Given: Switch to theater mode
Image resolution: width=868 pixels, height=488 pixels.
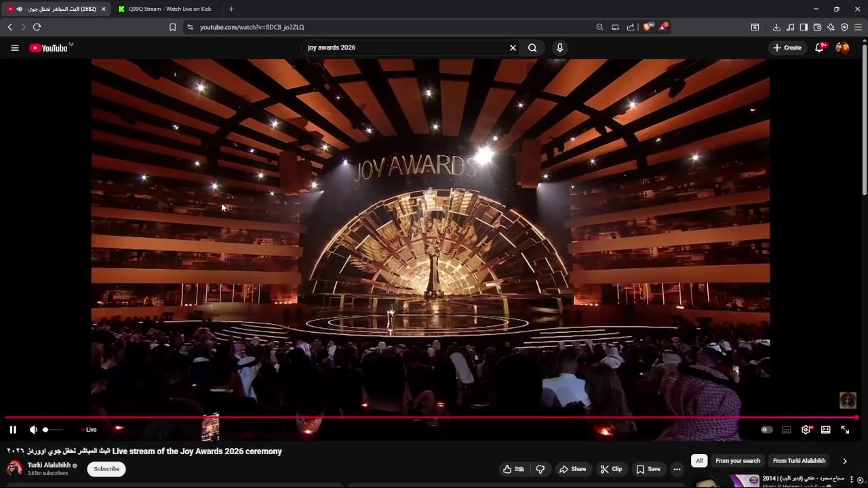Looking at the screenshot, I should [825, 430].
